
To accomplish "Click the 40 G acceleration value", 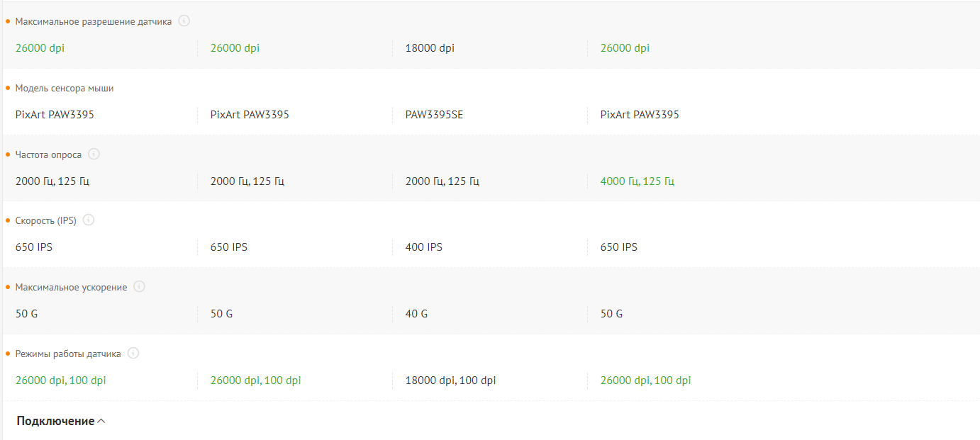I will pos(416,314).
